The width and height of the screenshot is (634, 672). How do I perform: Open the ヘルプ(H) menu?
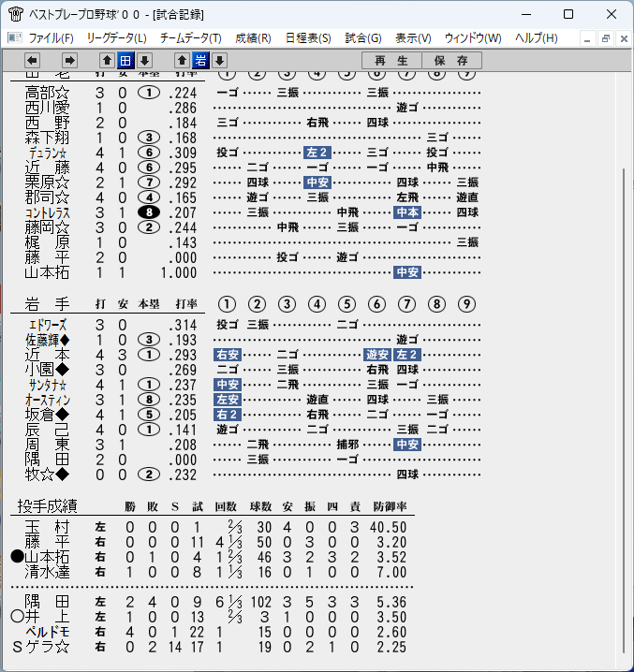point(537,38)
